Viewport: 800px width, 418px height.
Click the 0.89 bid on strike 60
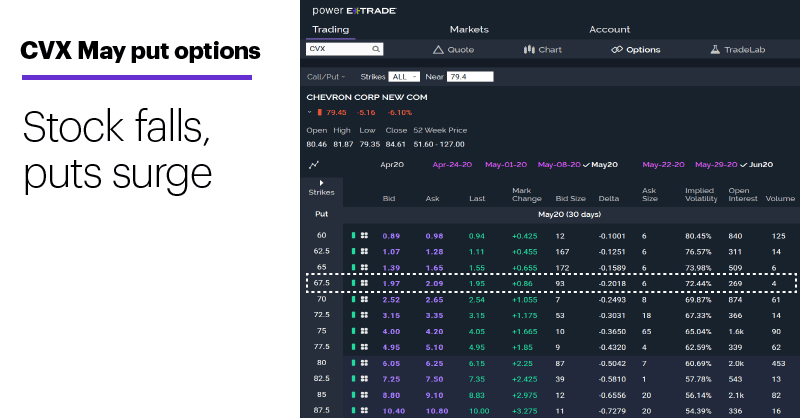pyautogui.click(x=391, y=236)
